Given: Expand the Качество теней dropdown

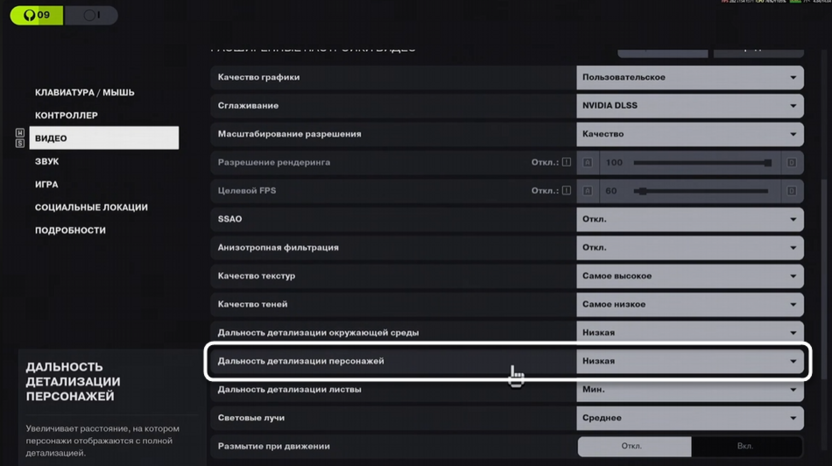Looking at the screenshot, I should click(x=690, y=304).
